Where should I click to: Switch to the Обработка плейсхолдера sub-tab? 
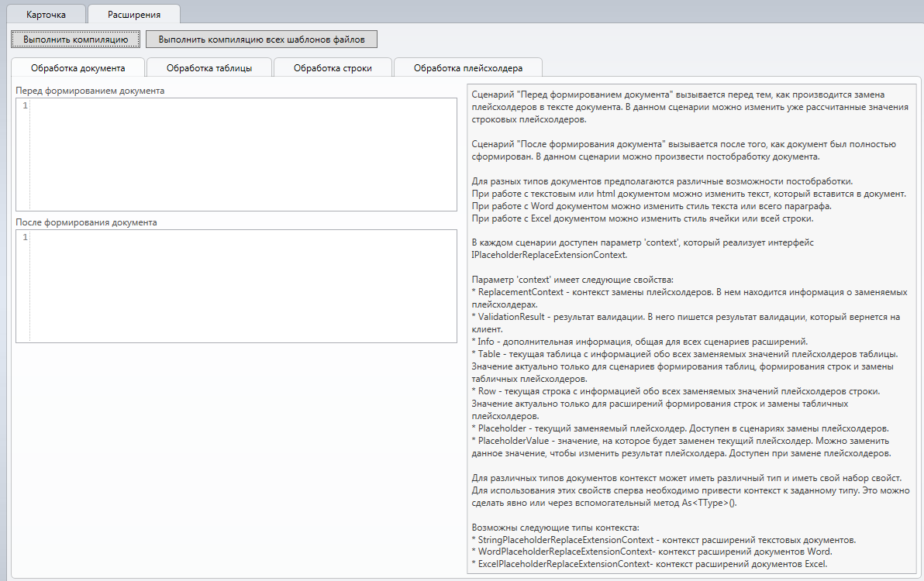pos(468,67)
